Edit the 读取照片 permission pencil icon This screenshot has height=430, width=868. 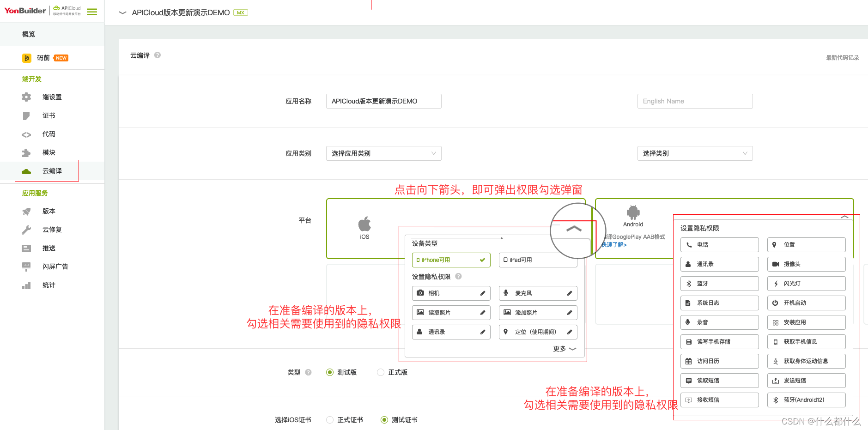483,313
